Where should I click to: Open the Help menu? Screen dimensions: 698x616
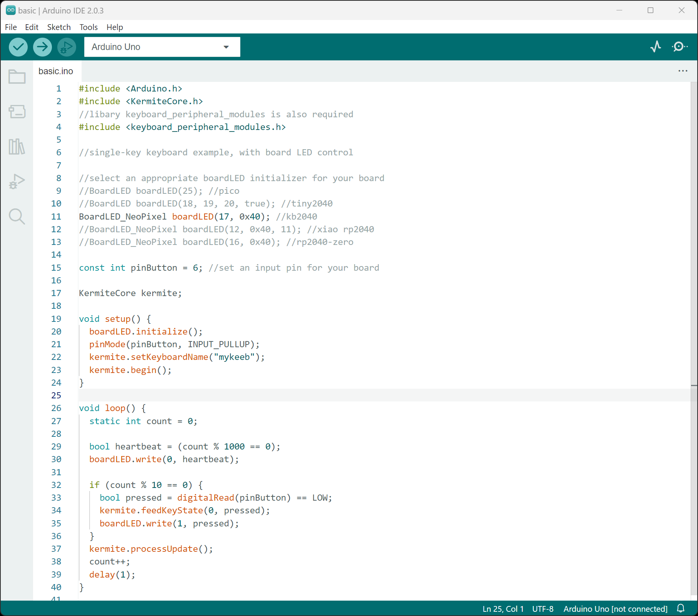coord(115,27)
